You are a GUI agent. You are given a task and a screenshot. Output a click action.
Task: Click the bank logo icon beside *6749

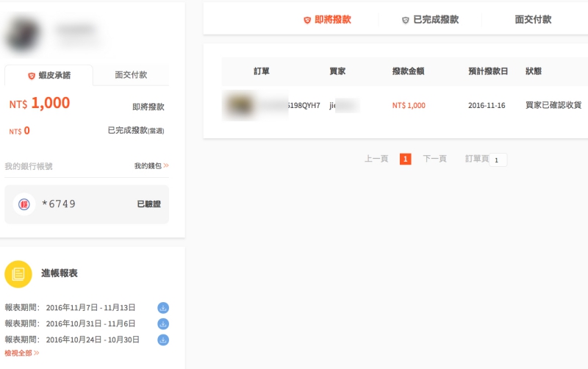[x=24, y=204]
